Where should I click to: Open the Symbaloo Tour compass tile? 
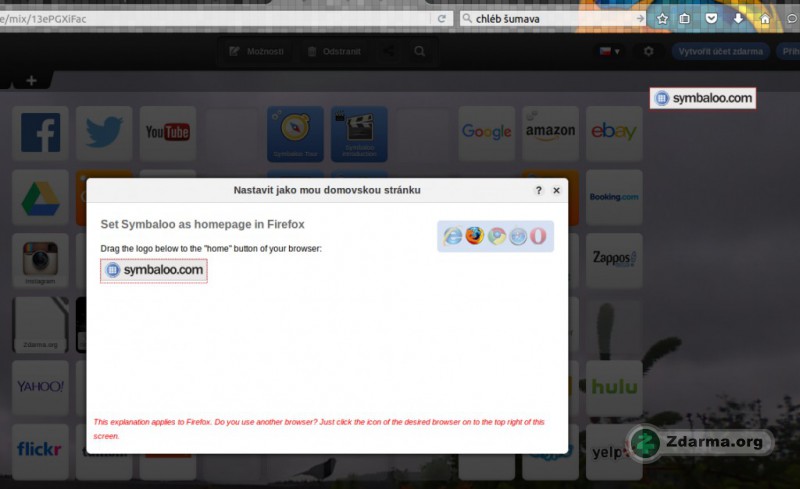[295, 134]
